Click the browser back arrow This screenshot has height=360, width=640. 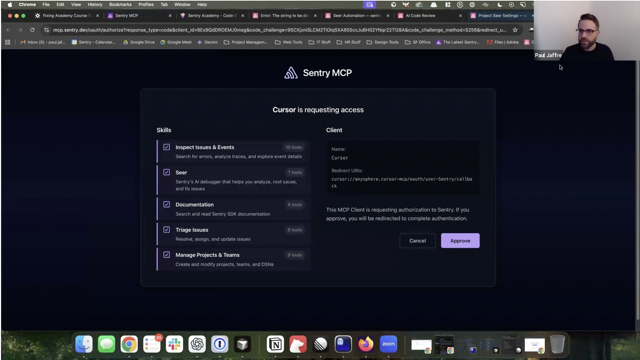pos(9,30)
